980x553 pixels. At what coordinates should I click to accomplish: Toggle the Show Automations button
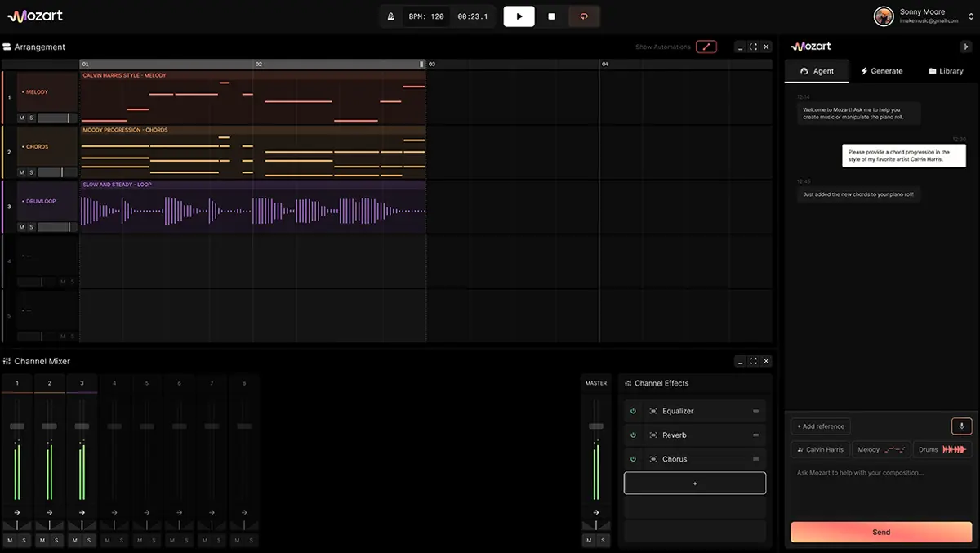(706, 47)
